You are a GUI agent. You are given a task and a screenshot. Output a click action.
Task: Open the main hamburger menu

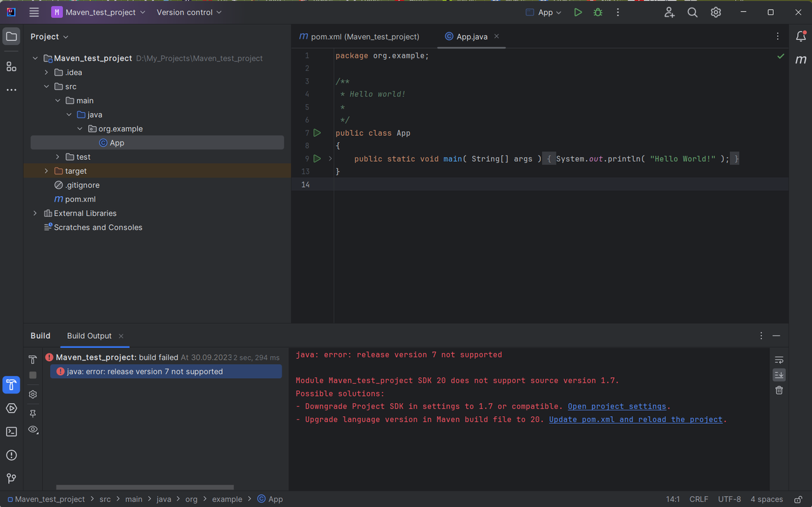tap(33, 12)
